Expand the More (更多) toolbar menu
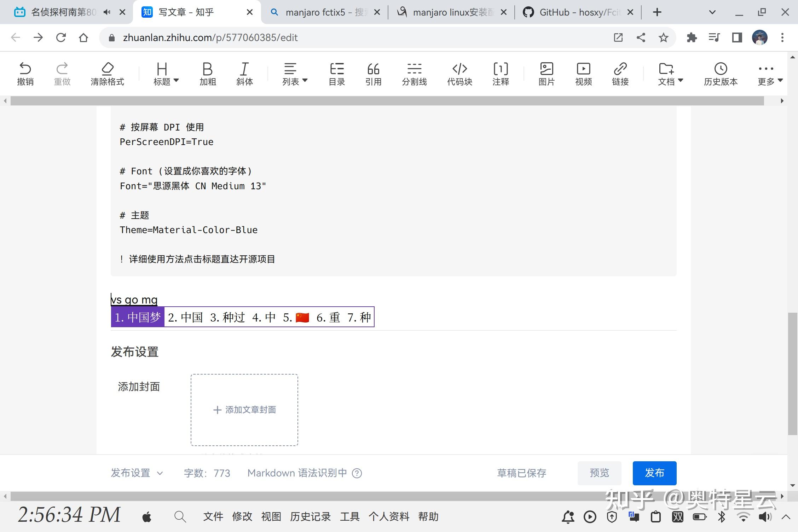 point(770,74)
